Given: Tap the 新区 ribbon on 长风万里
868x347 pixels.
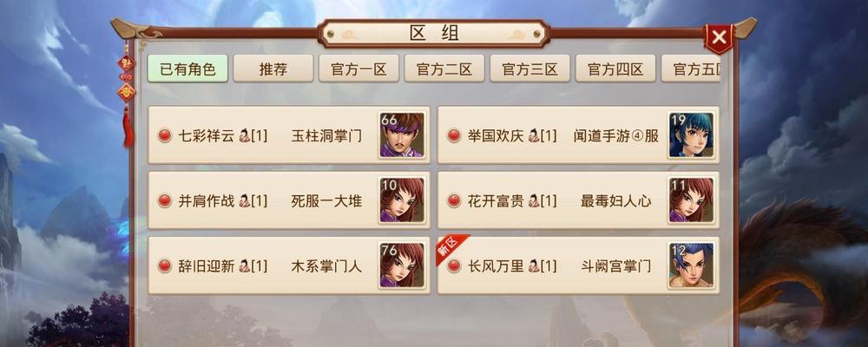Looking at the screenshot, I should pyautogui.click(x=450, y=248).
